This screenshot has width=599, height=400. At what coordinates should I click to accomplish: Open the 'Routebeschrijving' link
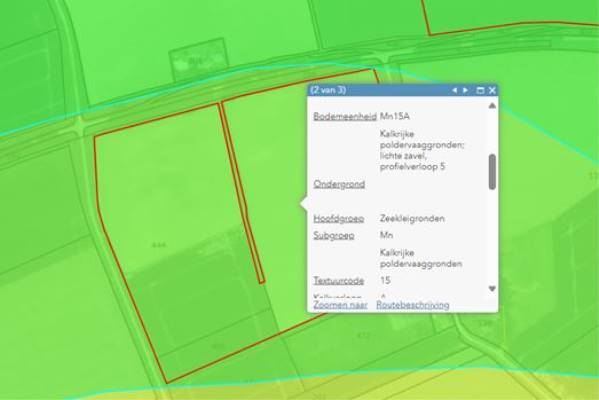pyautogui.click(x=413, y=305)
